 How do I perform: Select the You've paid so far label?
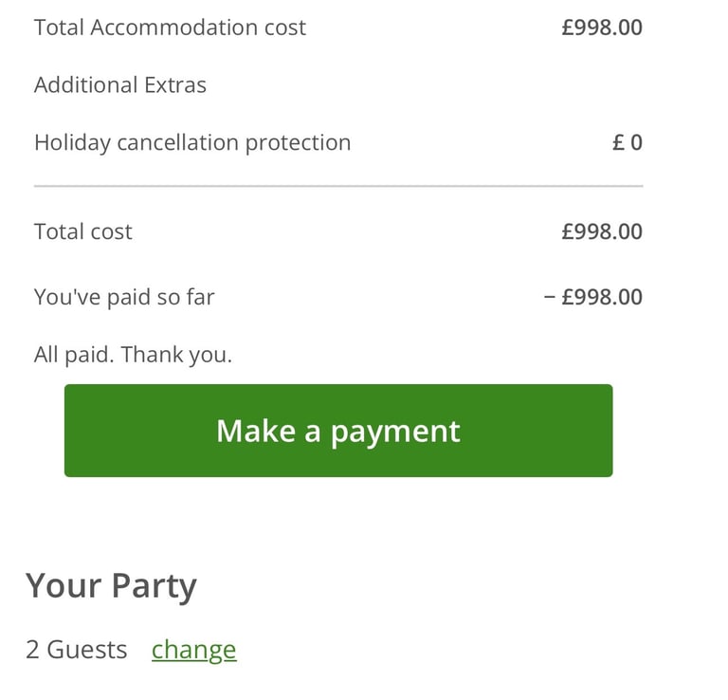124,297
